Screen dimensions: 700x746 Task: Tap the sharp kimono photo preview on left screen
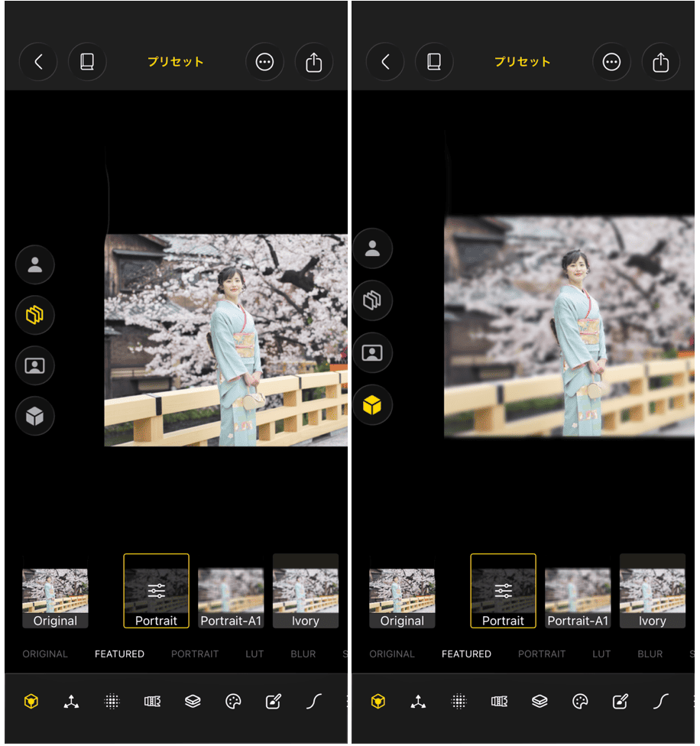coord(226,340)
